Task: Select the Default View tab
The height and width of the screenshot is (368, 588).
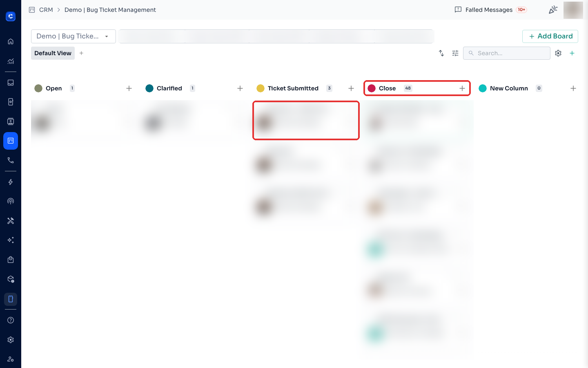Action: click(53, 53)
